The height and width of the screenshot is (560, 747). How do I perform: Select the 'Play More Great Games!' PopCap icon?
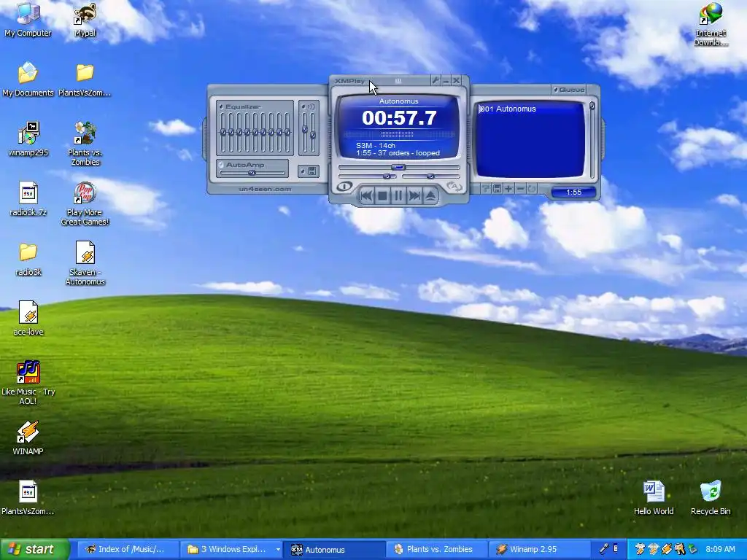[x=85, y=204]
